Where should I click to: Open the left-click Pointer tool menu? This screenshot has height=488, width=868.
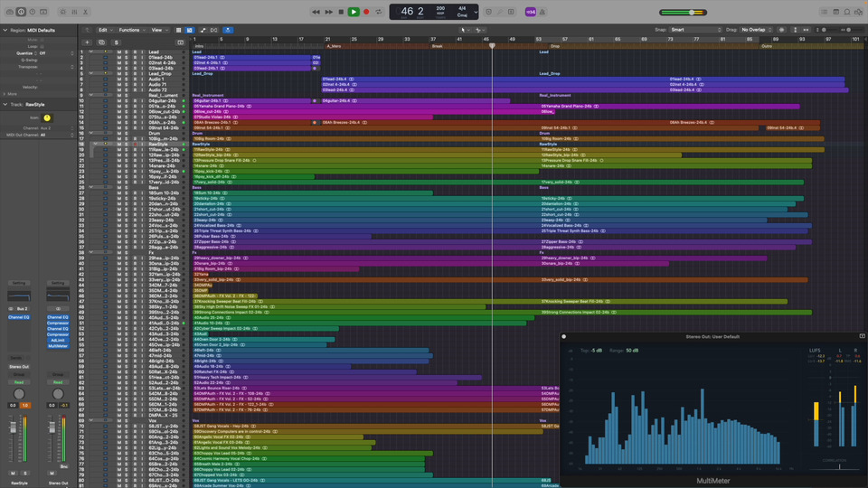pos(465,30)
